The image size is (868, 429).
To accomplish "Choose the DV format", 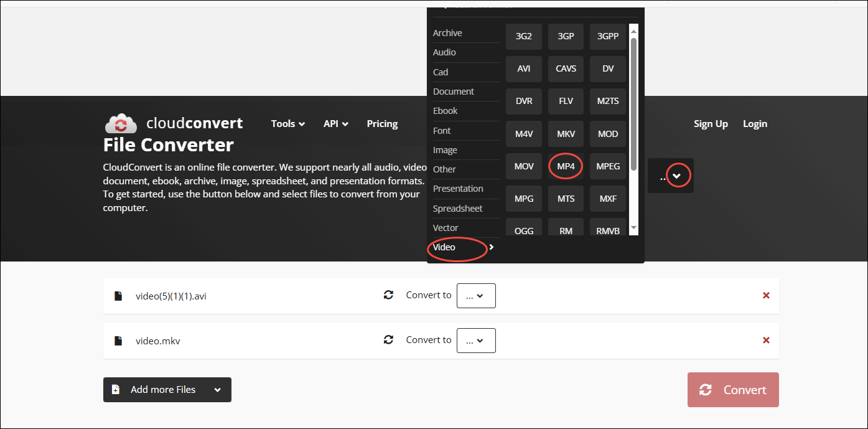I will click(x=608, y=68).
